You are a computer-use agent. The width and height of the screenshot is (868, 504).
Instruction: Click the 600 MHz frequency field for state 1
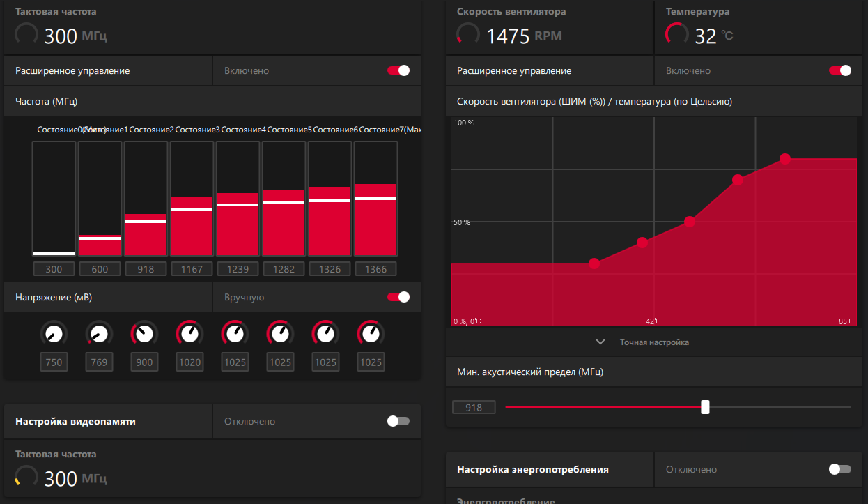tap(100, 269)
